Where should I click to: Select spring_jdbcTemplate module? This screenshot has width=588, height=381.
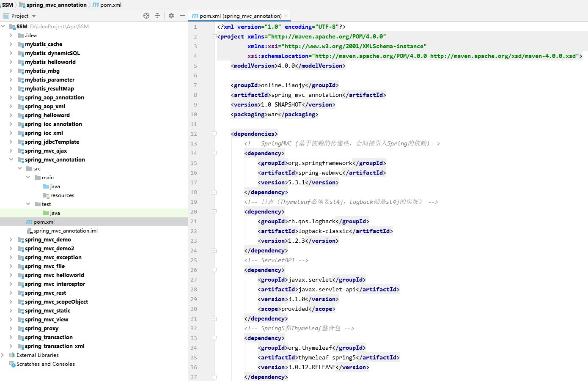(52, 142)
